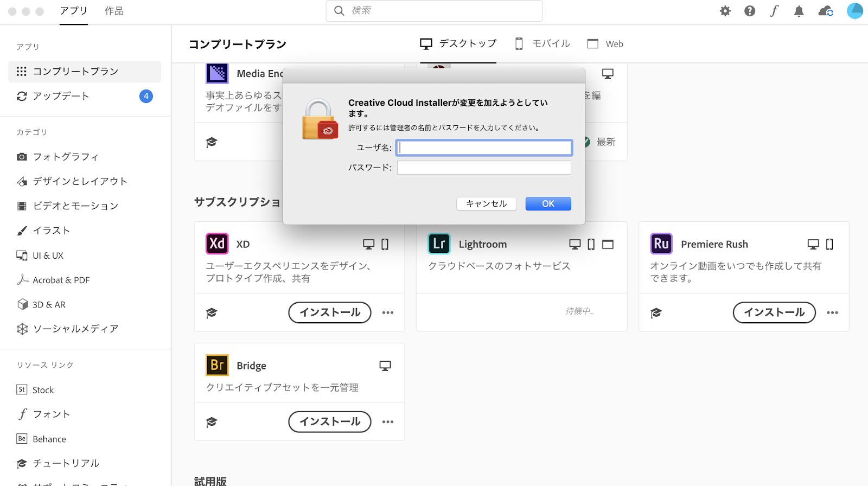The height and width of the screenshot is (486, 868).
Task: Click the Lightroom Lr app icon
Action: [439, 244]
